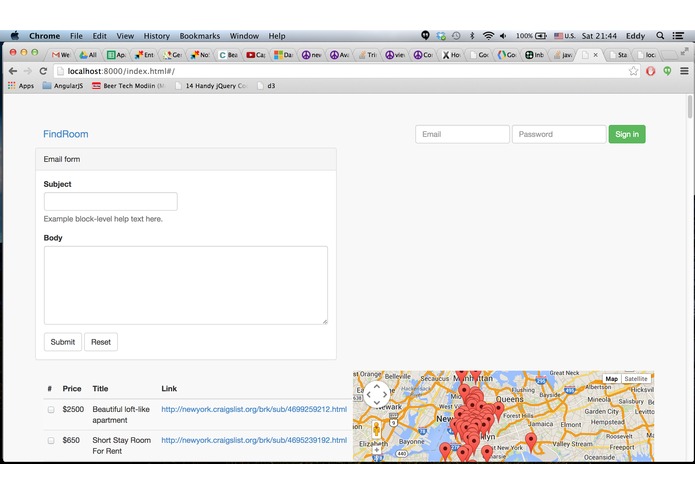The width and height of the screenshot is (695, 494).
Task: Click the Reset button
Action: coord(101,342)
